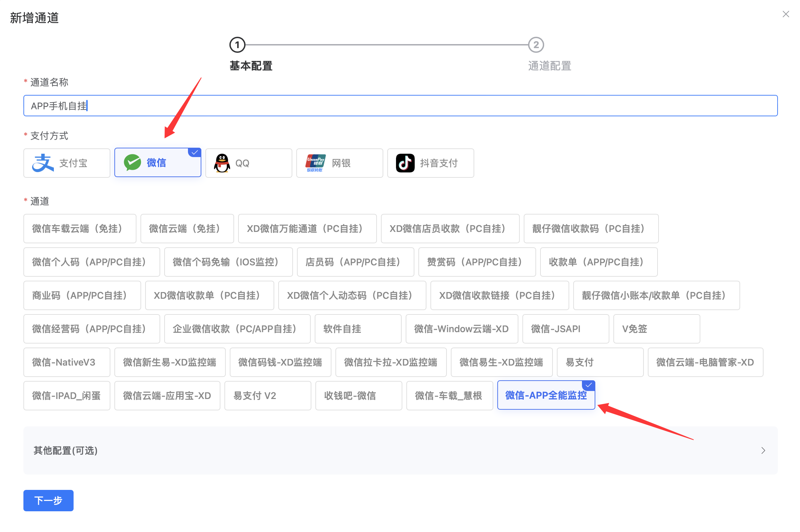Choose the V免签 channel
Image resolution: width=800 pixels, height=532 pixels.
[x=657, y=329]
